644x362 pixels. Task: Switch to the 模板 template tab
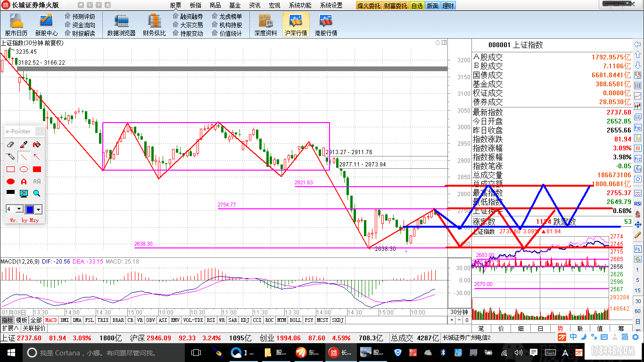pyautogui.click(x=22, y=320)
